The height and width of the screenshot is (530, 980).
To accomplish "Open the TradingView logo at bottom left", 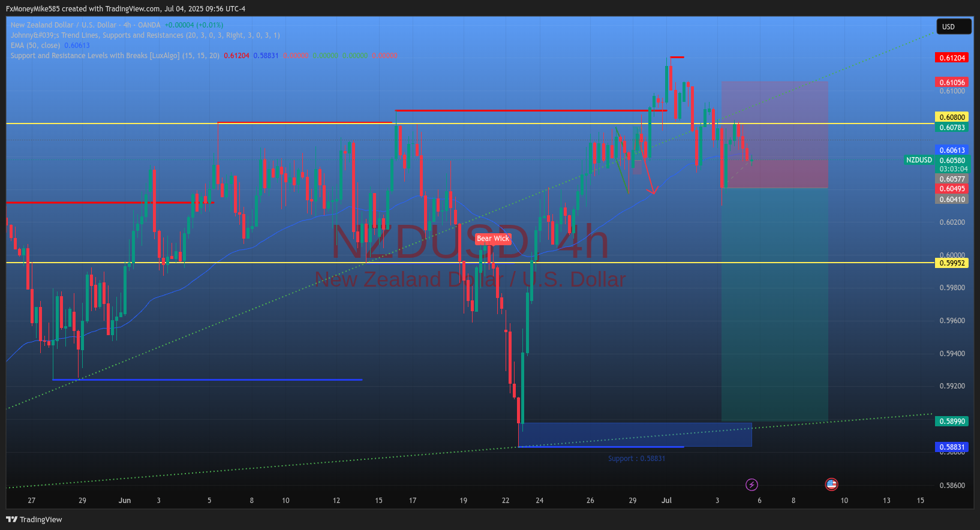I will click(x=34, y=520).
